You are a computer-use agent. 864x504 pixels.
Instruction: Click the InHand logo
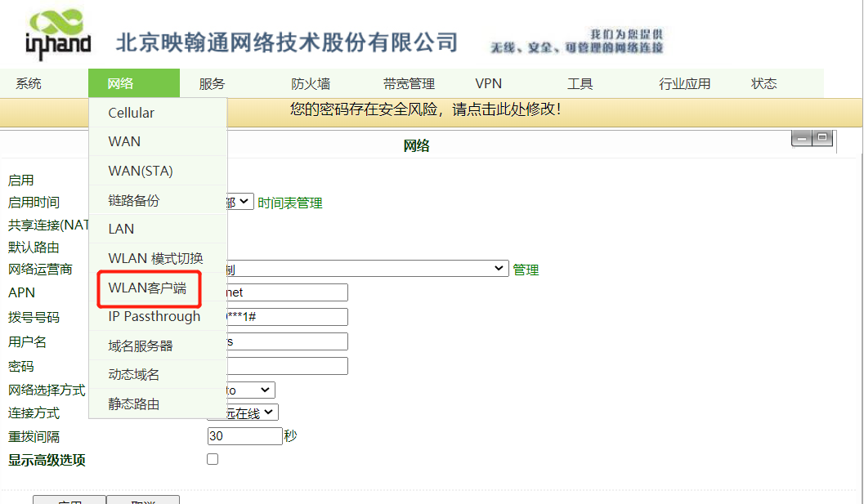coord(57,35)
